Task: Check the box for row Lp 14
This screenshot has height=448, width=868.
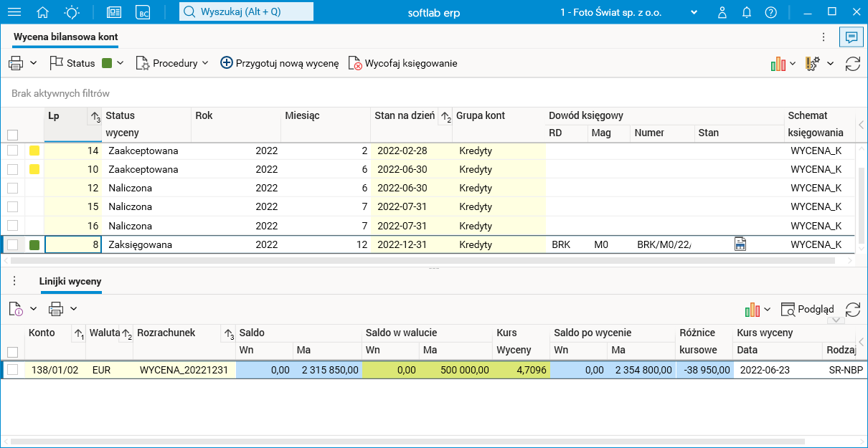Action: tap(12, 151)
